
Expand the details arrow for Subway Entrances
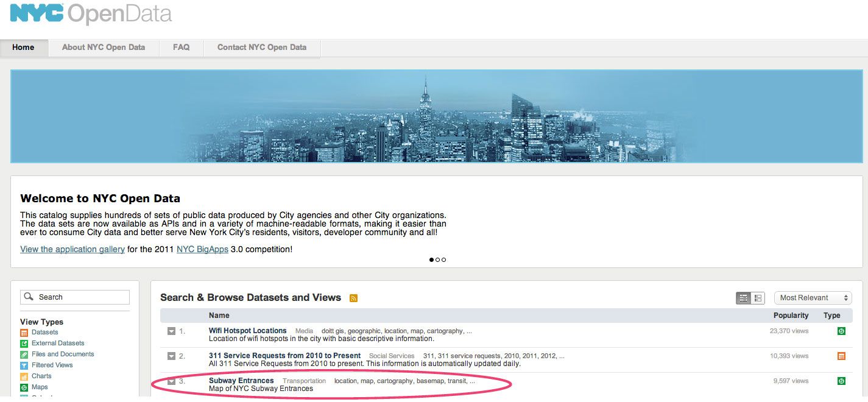[172, 380]
